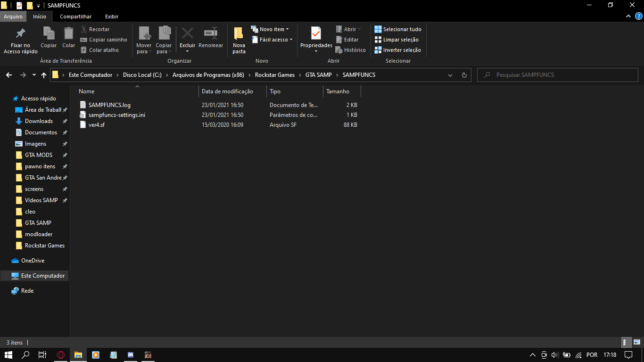The height and width of the screenshot is (362, 644).
Task: Switch to large icons view in status bar
Action: point(636,343)
